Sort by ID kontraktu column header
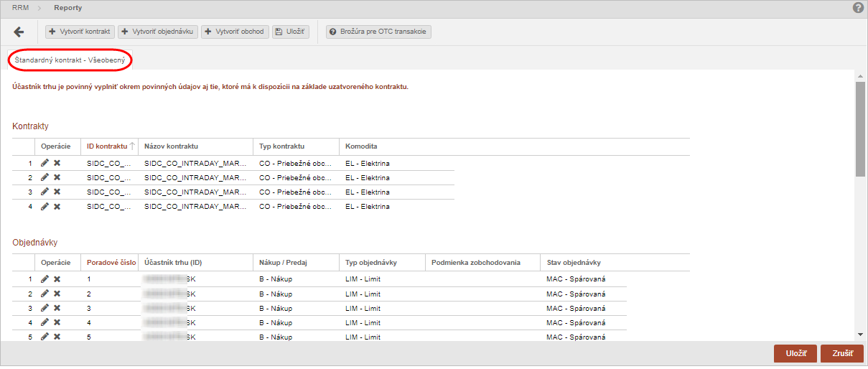Viewport: 868px width, 369px height. tap(108, 146)
